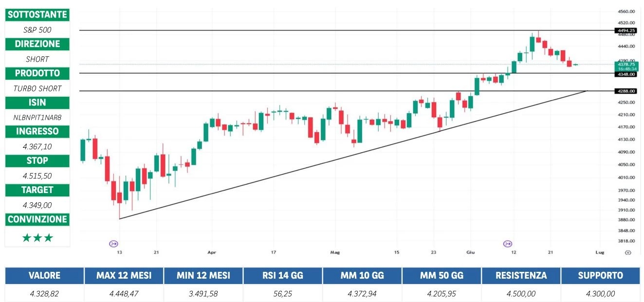The width and height of the screenshot is (644, 302).
Task: Click the Apr label on the time axis
Action: (x=211, y=252)
